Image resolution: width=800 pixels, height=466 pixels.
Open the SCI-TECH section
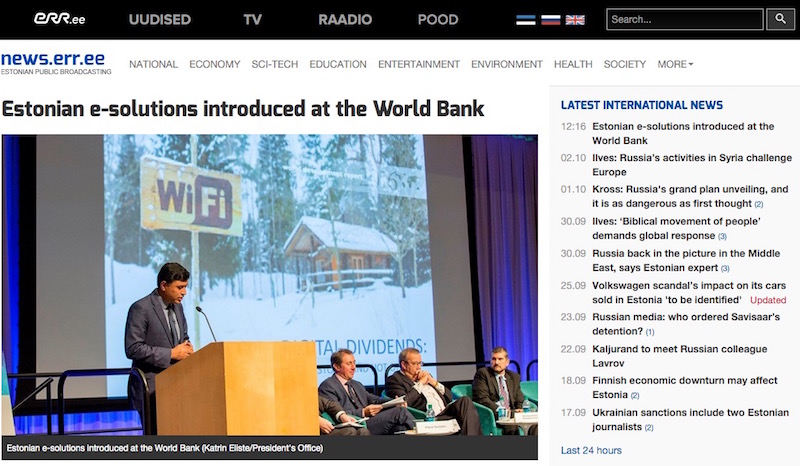tap(274, 64)
